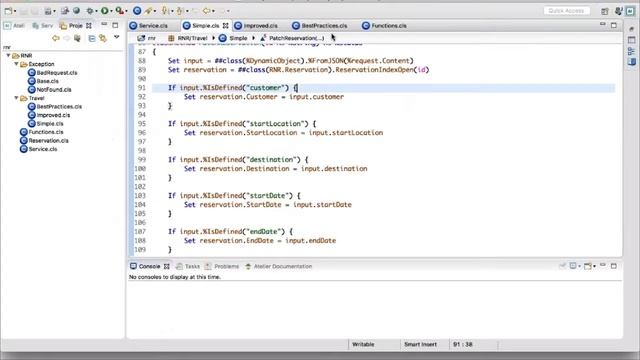Click the Restore window icon in right trim
Viewport: 640px width, 360px height.
631,29
